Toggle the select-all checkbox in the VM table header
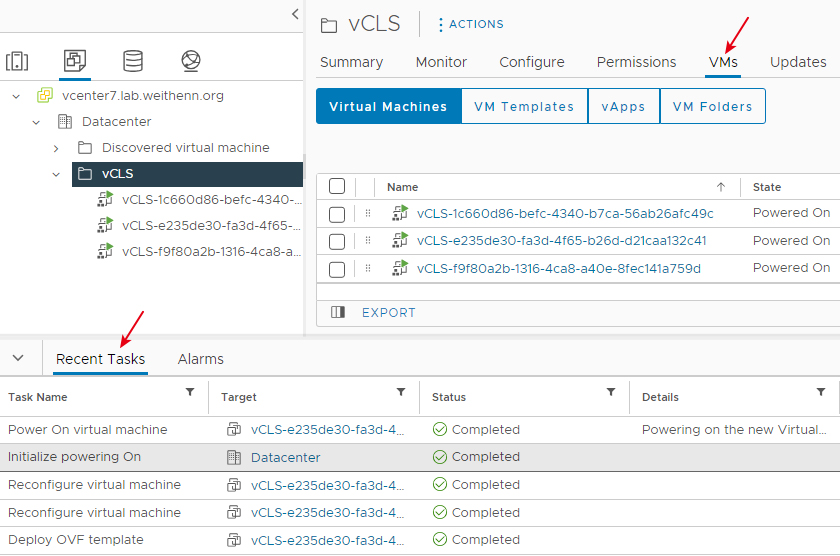Image resolution: width=840 pixels, height=556 pixels. (x=337, y=186)
